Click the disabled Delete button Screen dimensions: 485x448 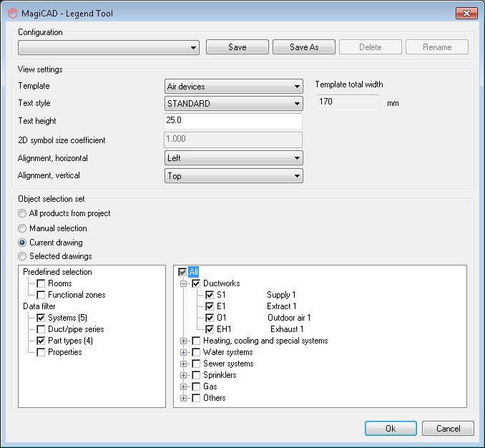point(371,47)
